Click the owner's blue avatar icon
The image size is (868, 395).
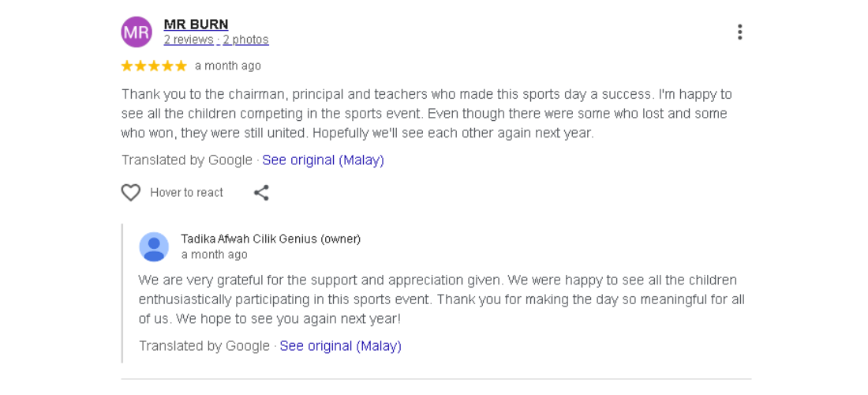(154, 246)
